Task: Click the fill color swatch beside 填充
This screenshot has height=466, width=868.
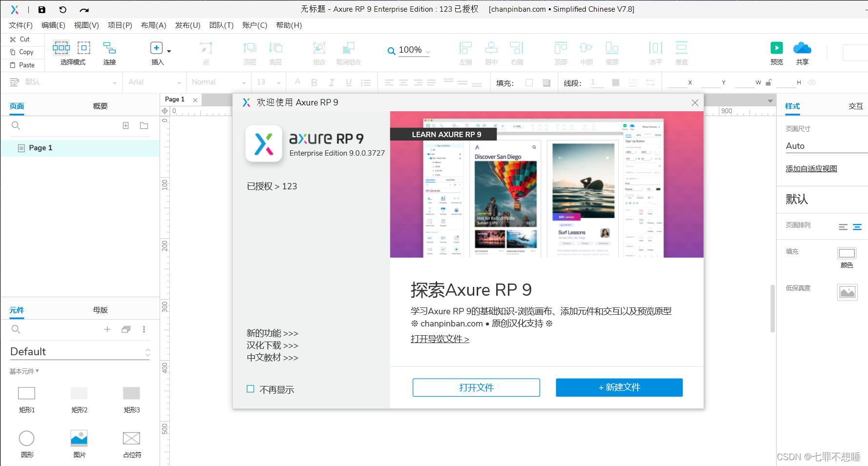Action: (529, 82)
